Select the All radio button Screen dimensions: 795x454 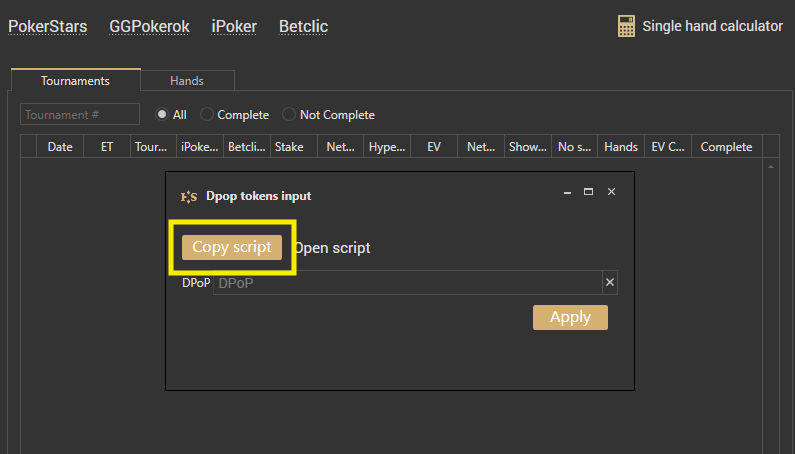(x=161, y=115)
